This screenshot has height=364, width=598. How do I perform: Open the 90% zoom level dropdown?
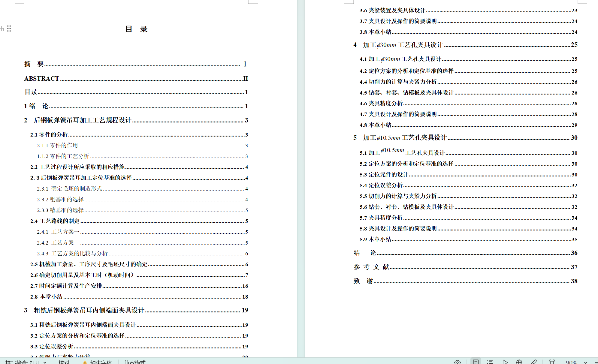(x=585, y=362)
